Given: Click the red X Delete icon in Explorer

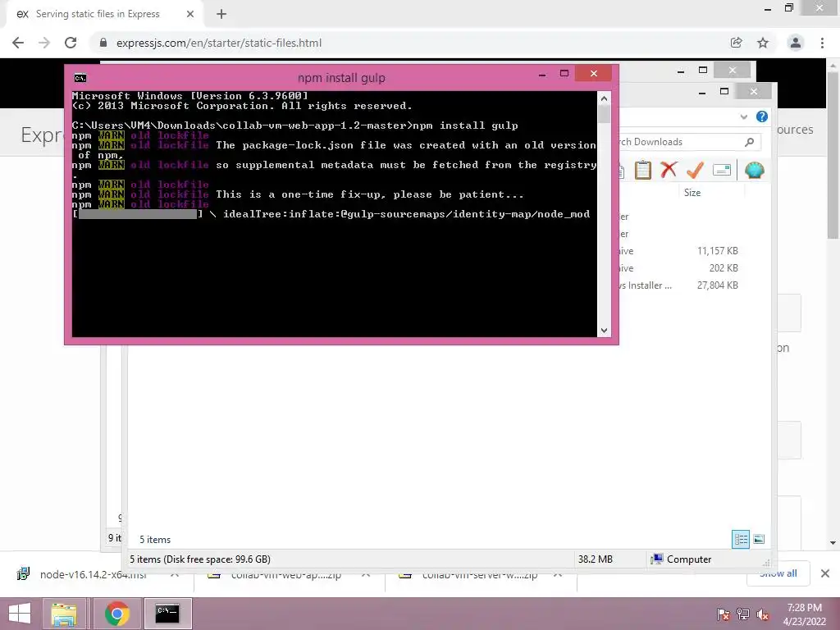Looking at the screenshot, I should [x=669, y=170].
